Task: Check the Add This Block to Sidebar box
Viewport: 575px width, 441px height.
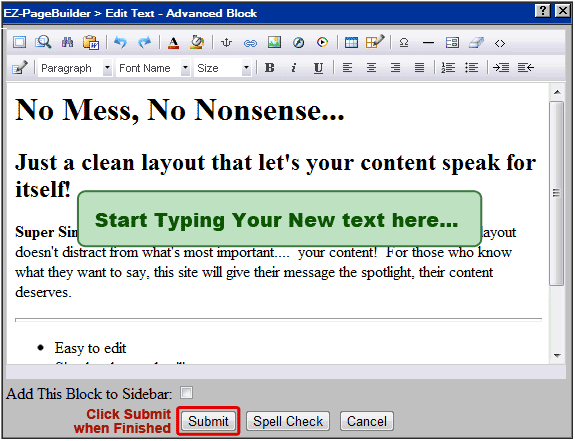Action: [186, 393]
